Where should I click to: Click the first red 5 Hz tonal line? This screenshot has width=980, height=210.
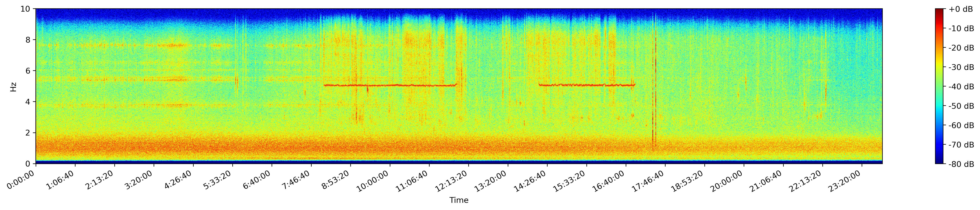(x=390, y=85)
